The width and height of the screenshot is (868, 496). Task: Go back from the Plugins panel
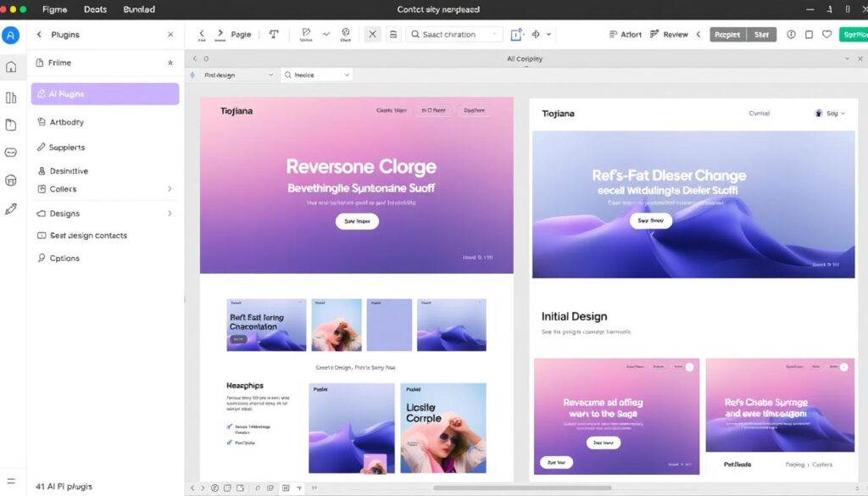pos(39,34)
